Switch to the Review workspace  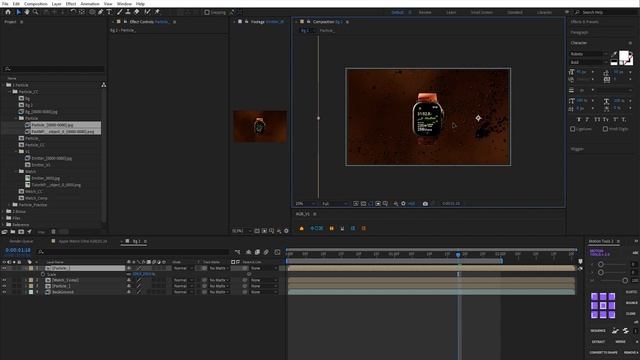click(x=425, y=12)
